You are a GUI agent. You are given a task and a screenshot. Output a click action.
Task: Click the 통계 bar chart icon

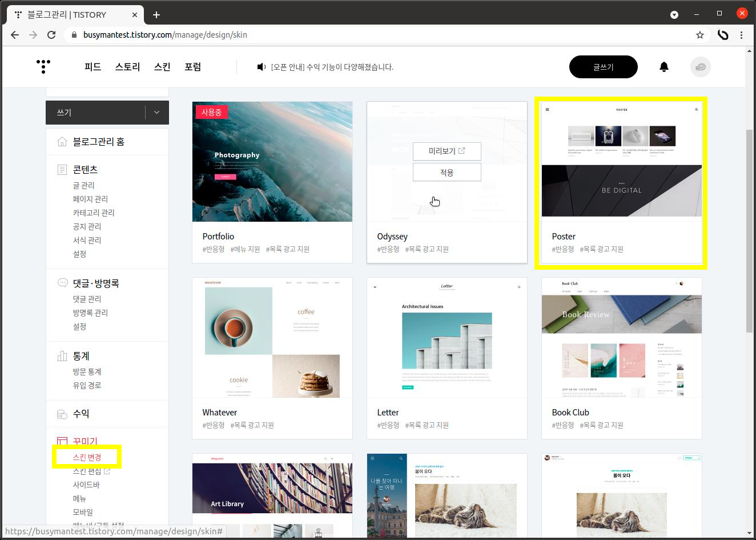pyautogui.click(x=62, y=356)
